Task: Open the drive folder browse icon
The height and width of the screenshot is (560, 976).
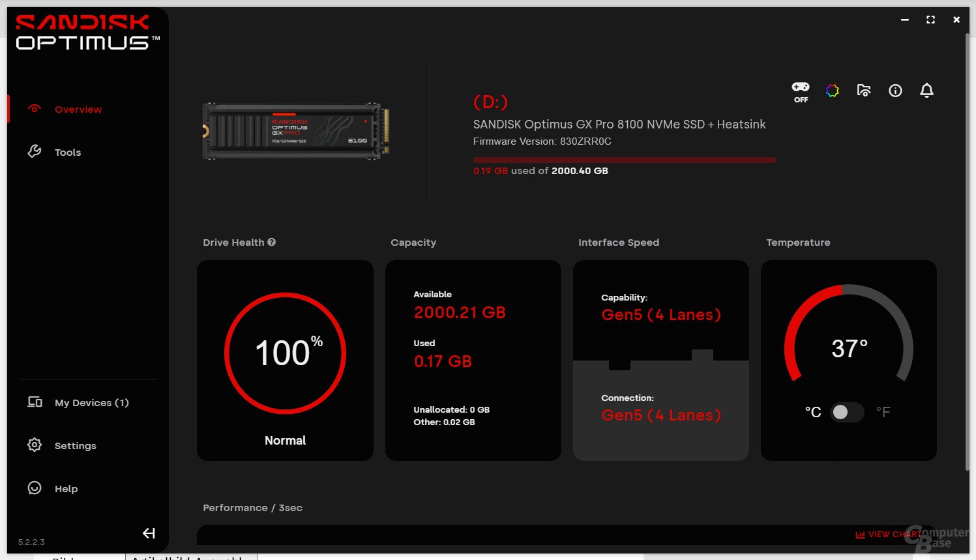Action: pyautogui.click(x=864, y=91)
